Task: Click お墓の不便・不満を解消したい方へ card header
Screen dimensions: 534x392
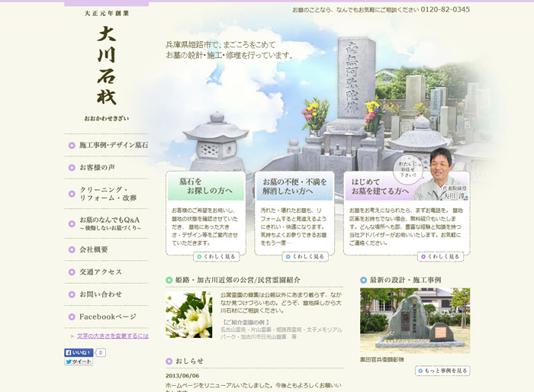Action: pos(294,186)
